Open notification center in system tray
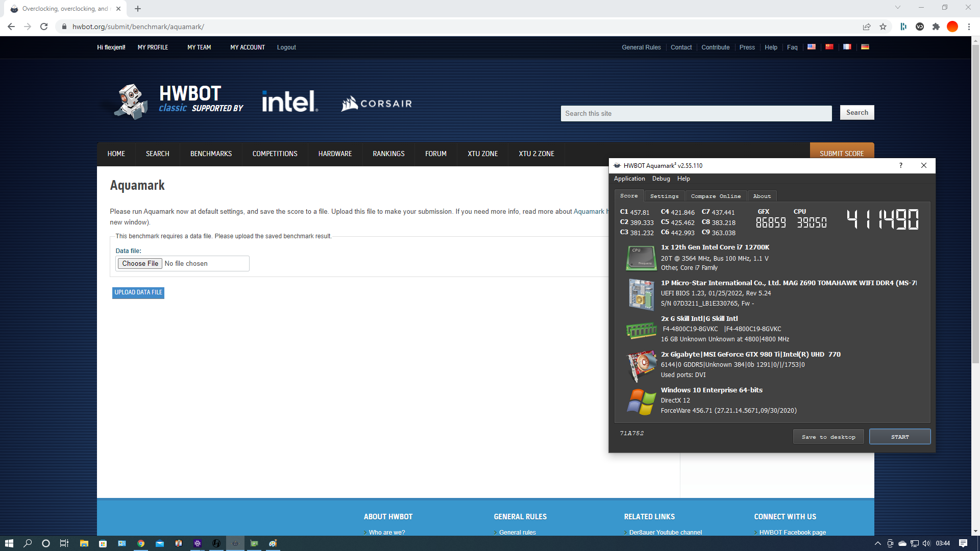The width and height of the screenshot is (980, 551). 963,543
